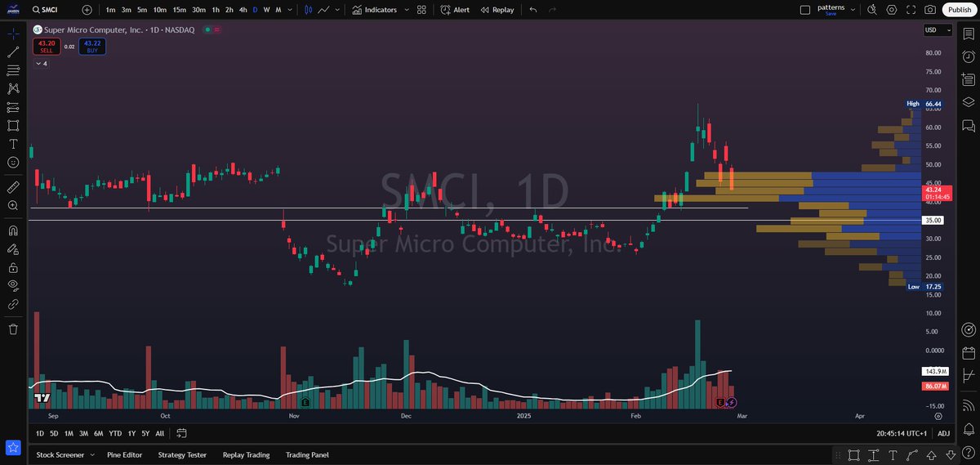Open the Stock Screener tab

click(60, 454)
